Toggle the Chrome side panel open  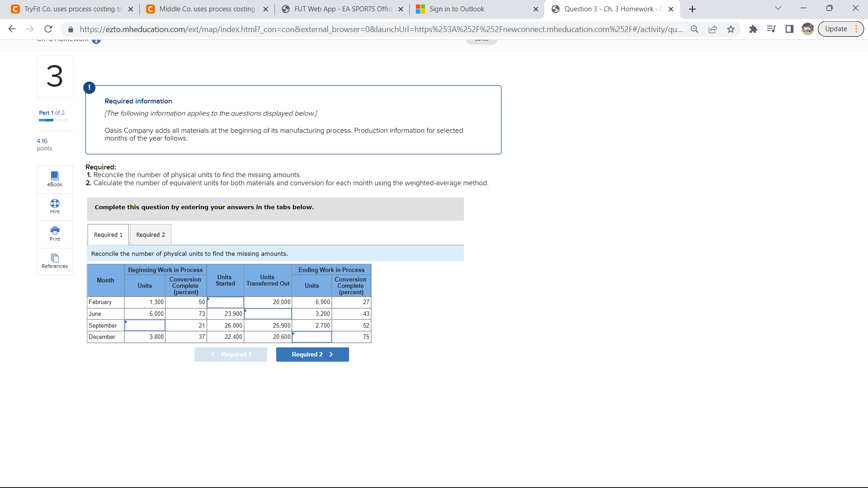coord(789,28)
